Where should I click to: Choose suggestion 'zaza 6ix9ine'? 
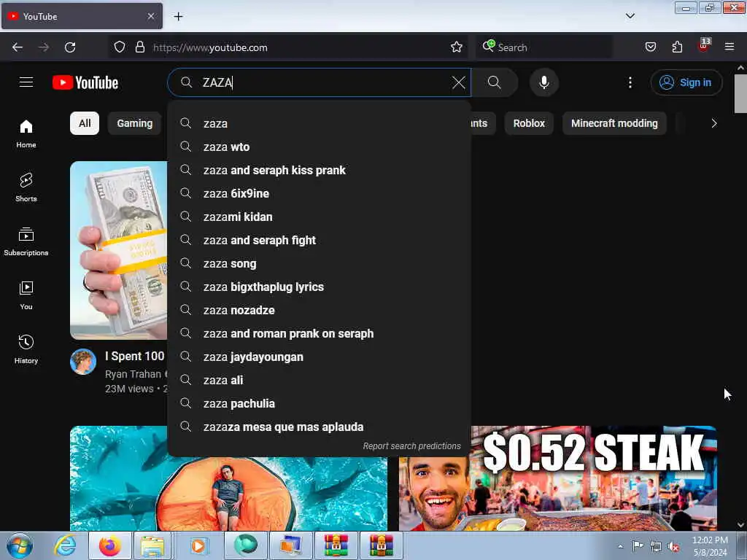point(320,193)
